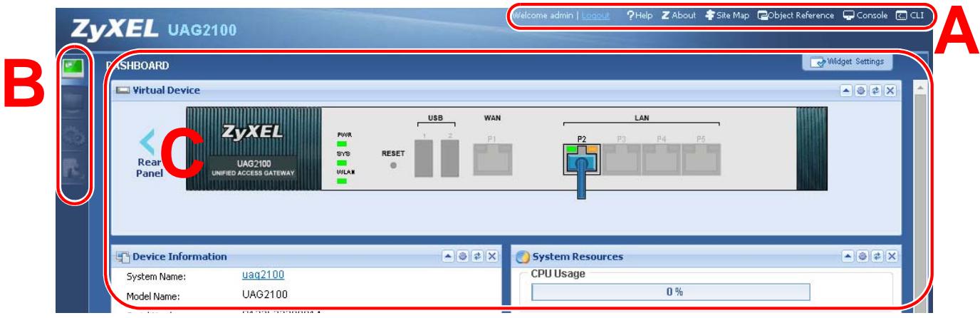Screen dimensions: 980x318
Task: Open Site Map from the title bar
Action: click(x=728, y=15)
